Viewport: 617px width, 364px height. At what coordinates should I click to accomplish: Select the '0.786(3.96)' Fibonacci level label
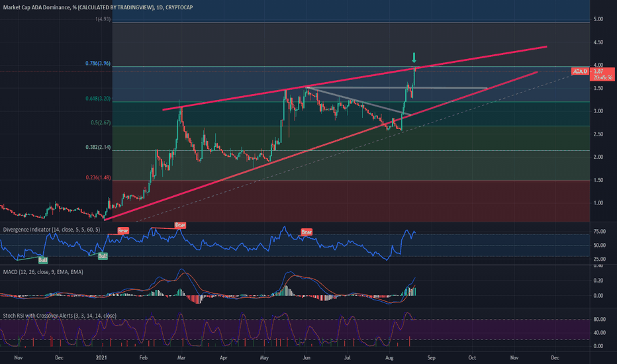(98, 63)
